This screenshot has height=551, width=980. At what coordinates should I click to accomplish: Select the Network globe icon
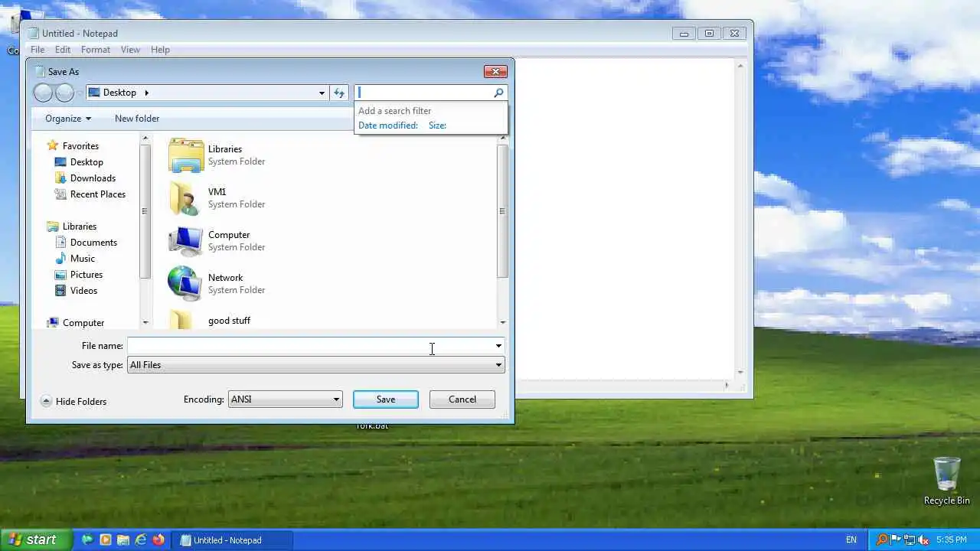coord(185,284)
